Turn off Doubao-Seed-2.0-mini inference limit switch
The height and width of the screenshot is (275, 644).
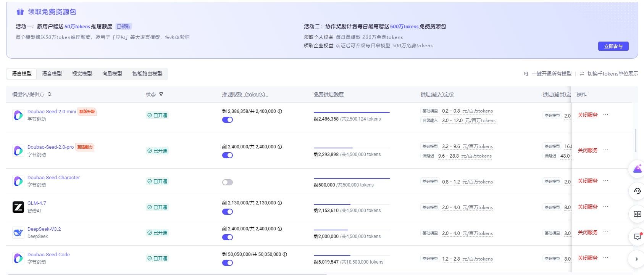point(228,120)
